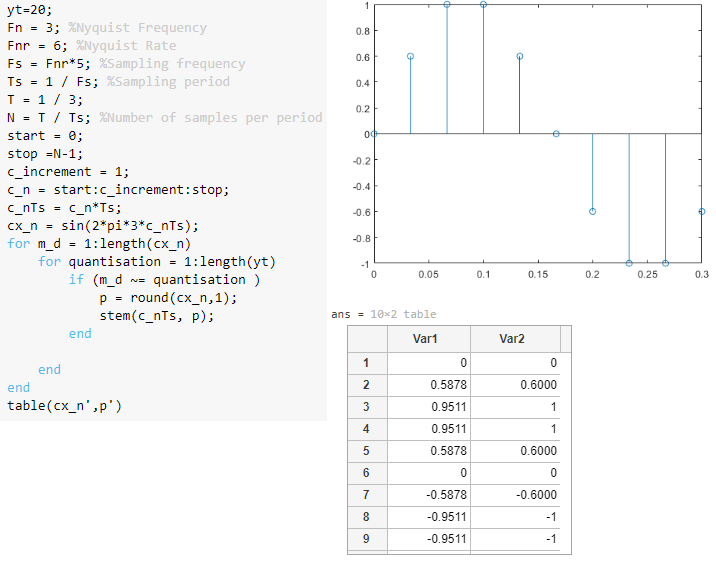Image resolution: width=716 pixels, height=562 pixels.
Task: Click row number 4 in the table
Action: coord(367,429)
